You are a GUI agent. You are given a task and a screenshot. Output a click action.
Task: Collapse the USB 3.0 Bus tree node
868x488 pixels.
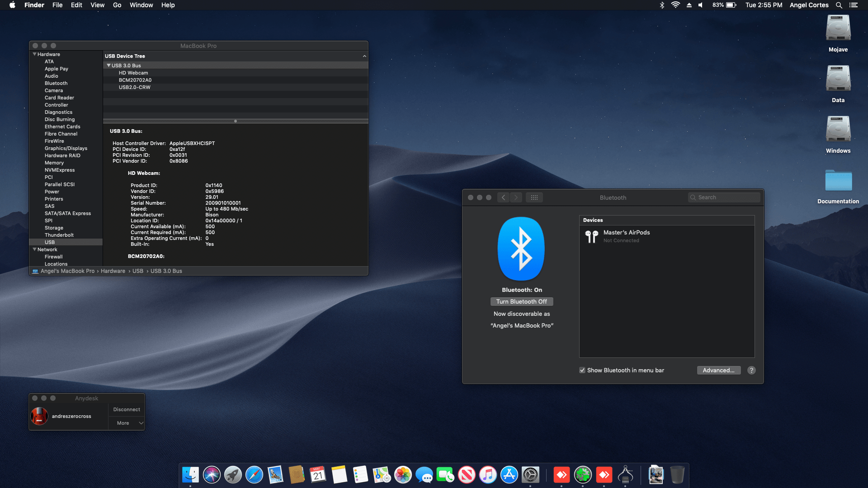(x=108, y=66)
